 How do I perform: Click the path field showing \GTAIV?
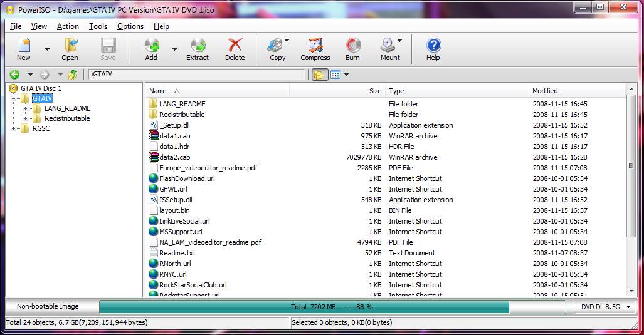click(x=197, y=75)
